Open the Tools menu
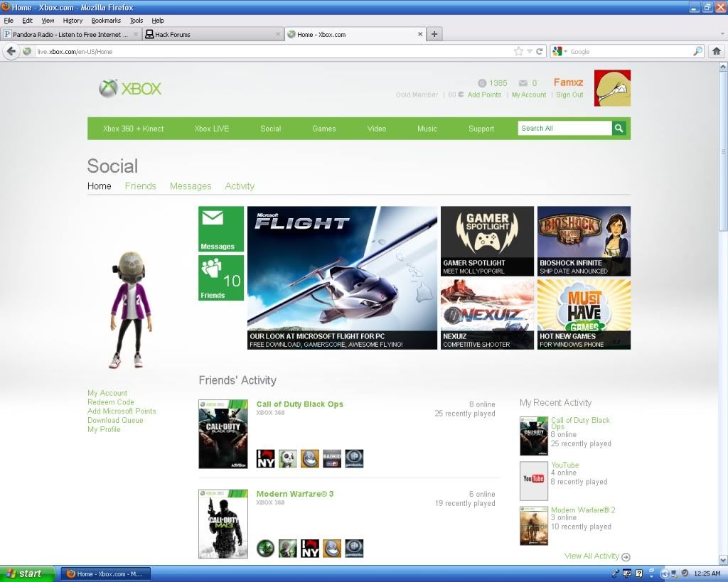The height and width of the screenshot is (582, 728). [x=136, y=21]
